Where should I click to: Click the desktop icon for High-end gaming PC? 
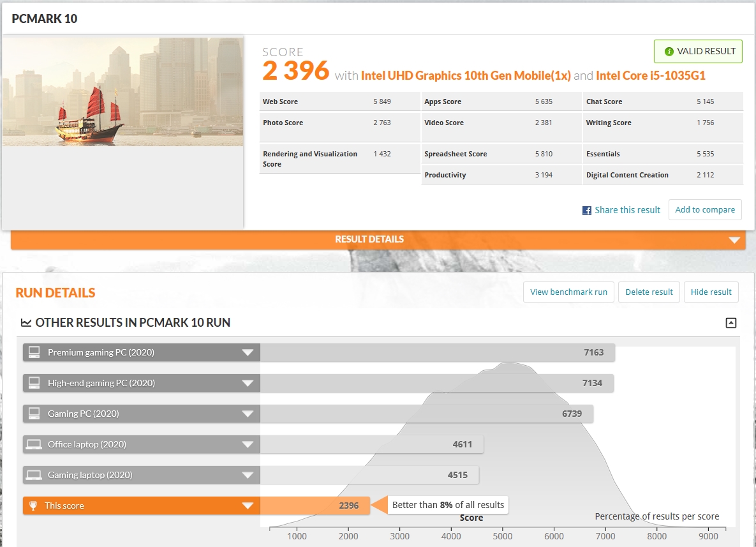[34, 383]
